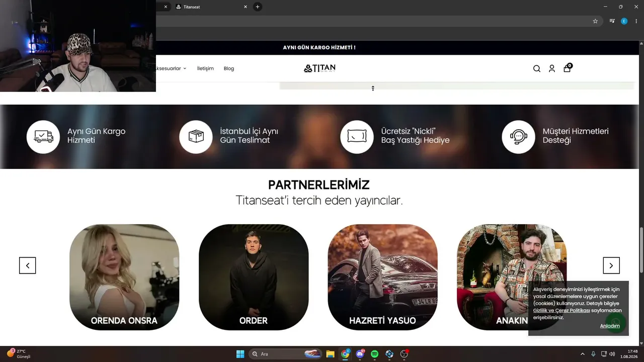The height and width of the screenshot is (362, 644).
Task: Bookmark this page with the star icon
Action: tap(595, 21)
